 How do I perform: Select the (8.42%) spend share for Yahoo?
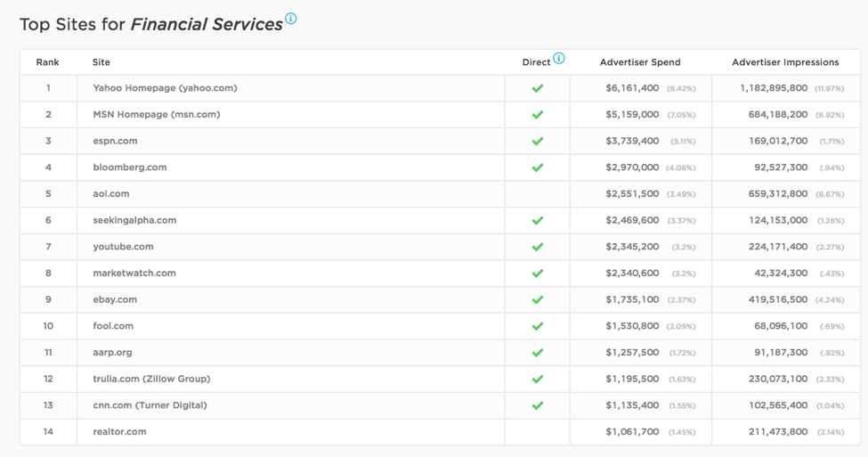[x=681, y=88]
